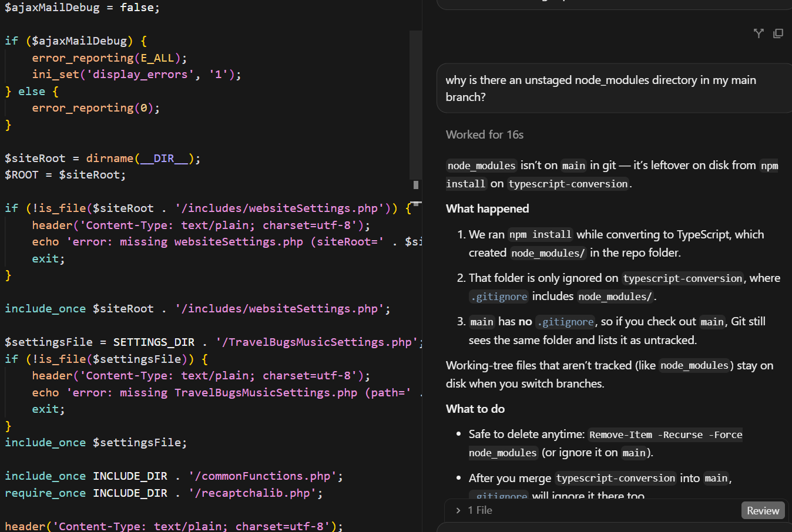Click the fork conversation icon

759,33
